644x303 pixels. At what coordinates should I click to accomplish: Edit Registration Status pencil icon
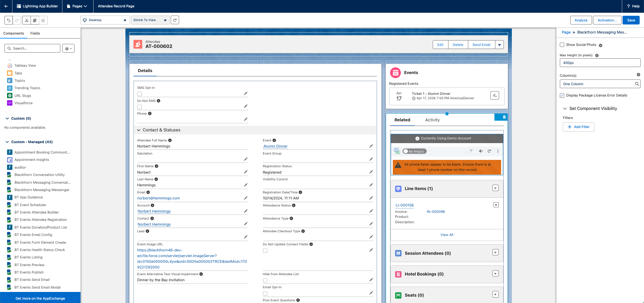[371, 172]
